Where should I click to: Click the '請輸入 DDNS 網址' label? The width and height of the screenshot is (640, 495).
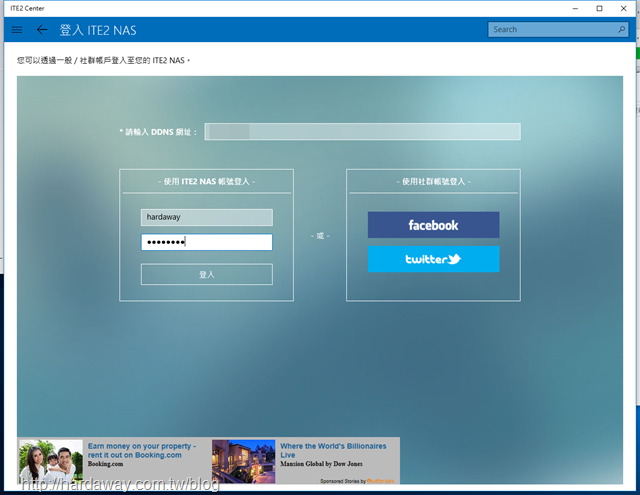pyautogui.click(x=158, y=132)
